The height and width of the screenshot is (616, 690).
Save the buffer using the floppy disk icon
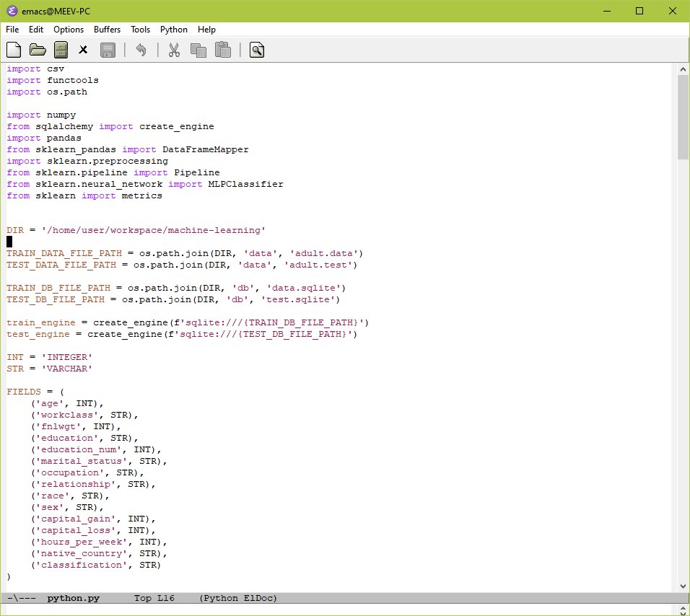pos(108,50)
